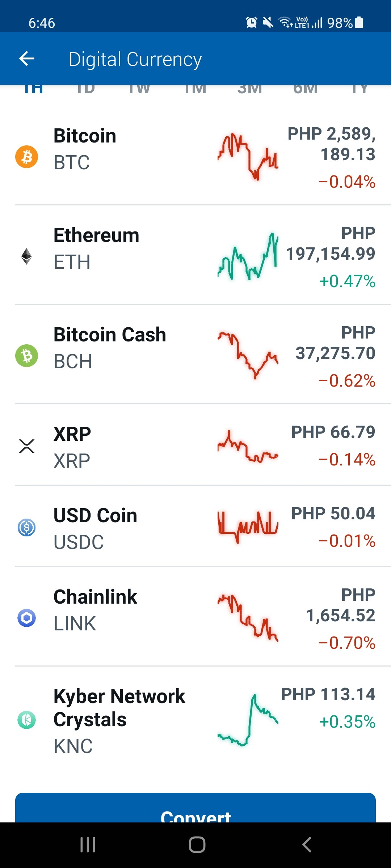Tap the Ethereum diamond icon

click(x=26, y=256)
